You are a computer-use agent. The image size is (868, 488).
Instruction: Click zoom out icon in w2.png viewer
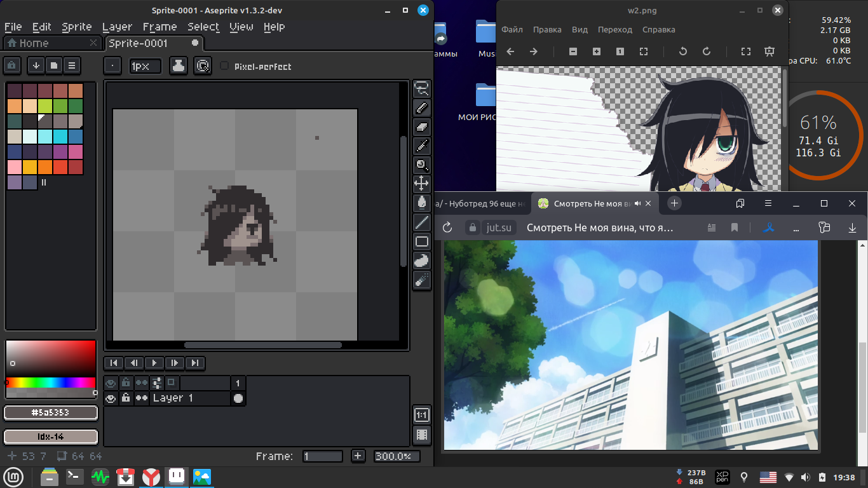point(573,51)
